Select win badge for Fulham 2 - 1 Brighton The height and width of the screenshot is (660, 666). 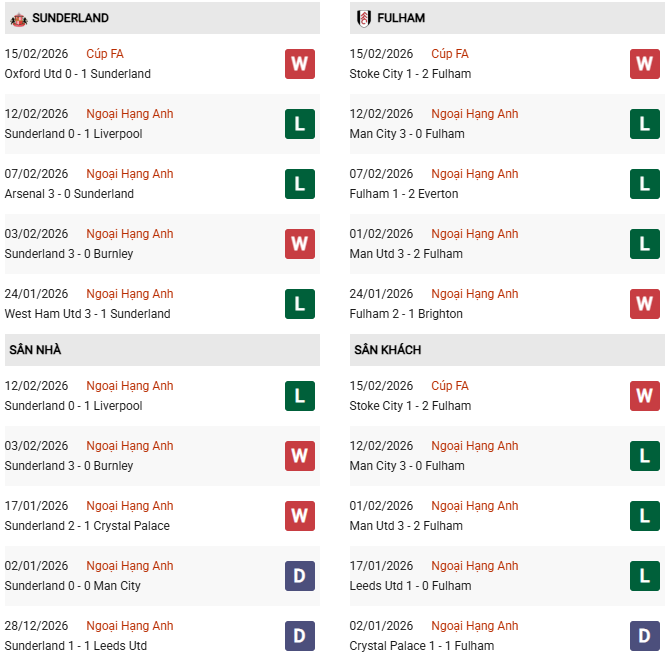[x=644, y=304]
